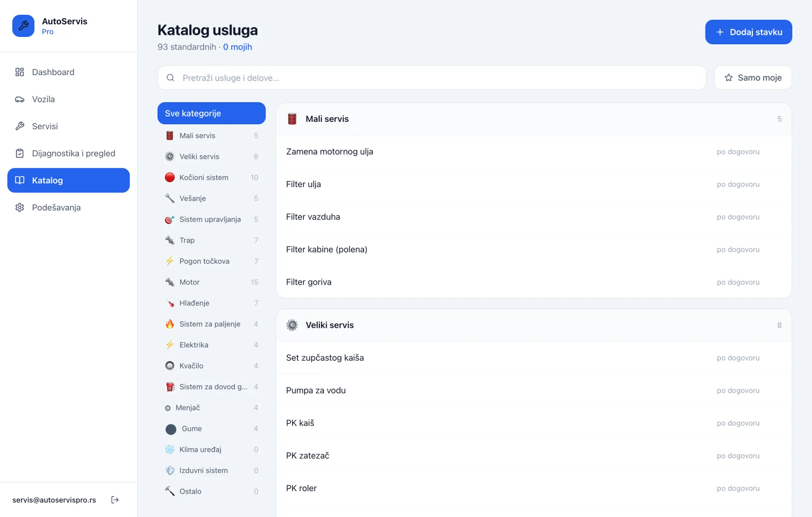Open Vozila section
The image size is (812, 517).
coord(68,99)
